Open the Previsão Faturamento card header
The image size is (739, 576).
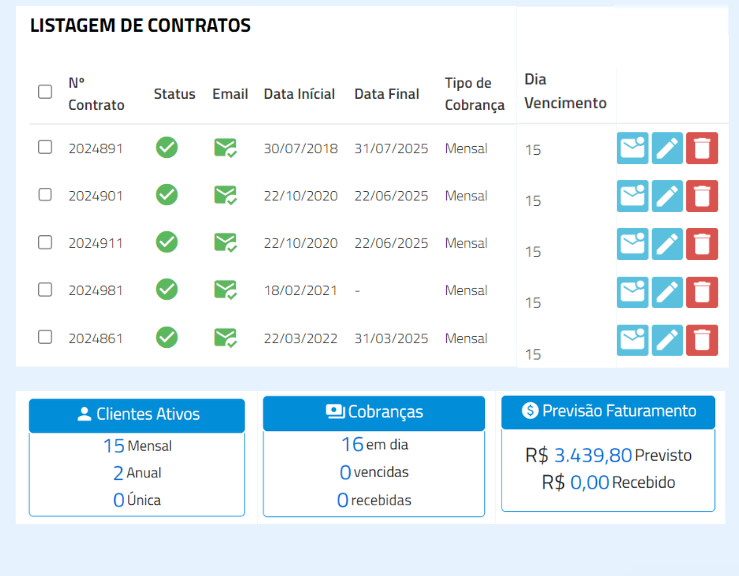[x=608, y=412]
